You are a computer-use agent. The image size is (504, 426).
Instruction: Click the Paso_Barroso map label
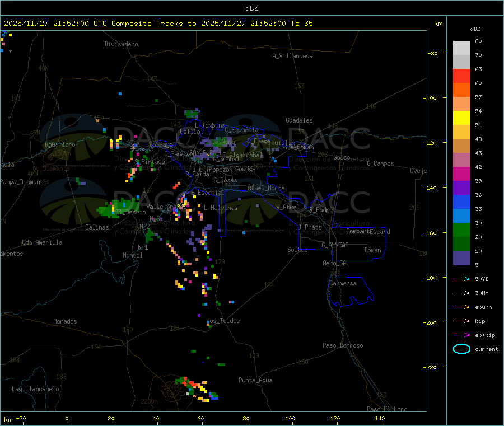pyautogui.click(x=343, y=345)
